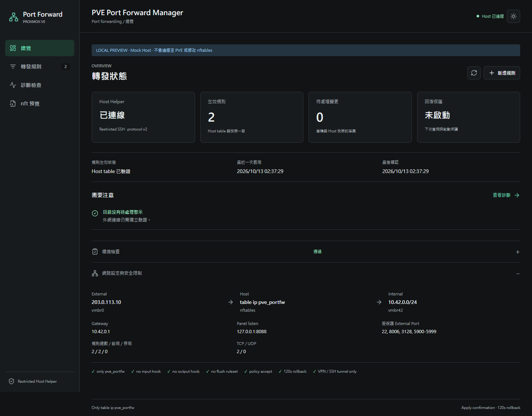Click the Restricted Host Helper footer label
The width and height of the screenshot is (532, 416).
pos(37,381)
